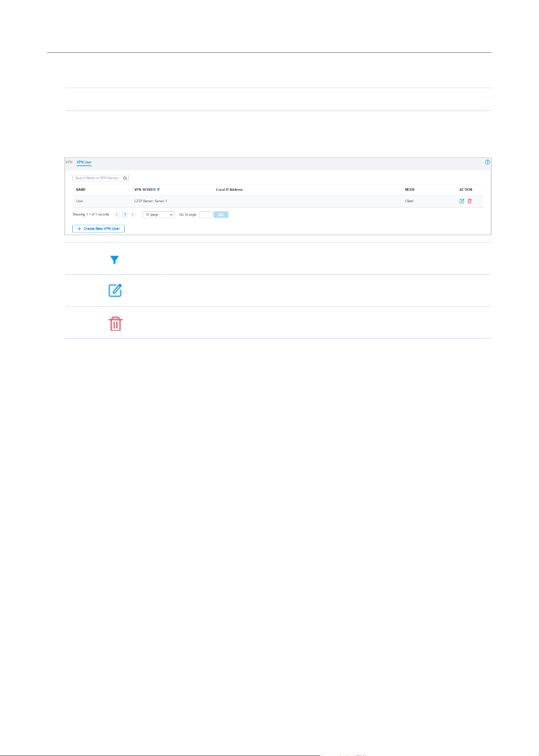Click Create New VPN User button
Viewport: 539px width, 756px height.
(x=99, y=229)
